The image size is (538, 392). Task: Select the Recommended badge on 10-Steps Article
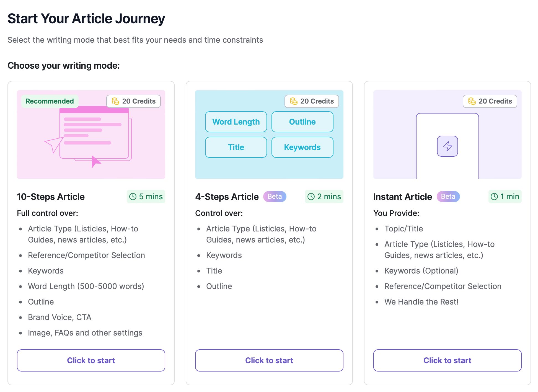coord(49,101)
